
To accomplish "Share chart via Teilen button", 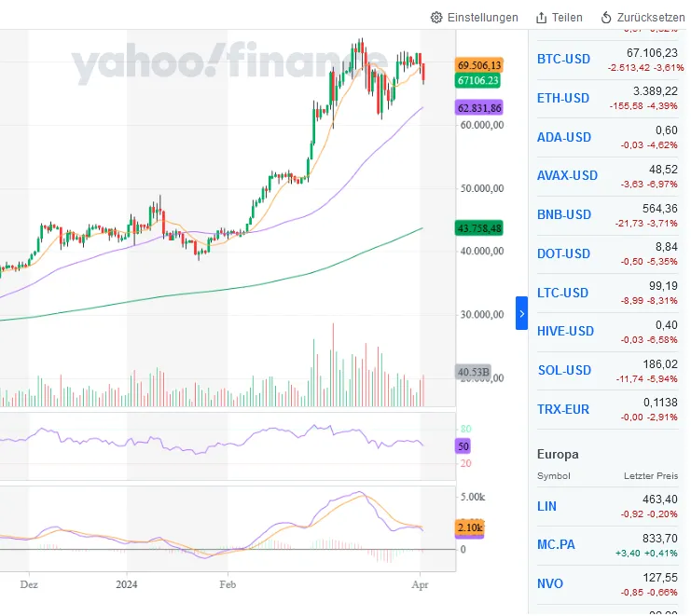I will tap(560, 18).
